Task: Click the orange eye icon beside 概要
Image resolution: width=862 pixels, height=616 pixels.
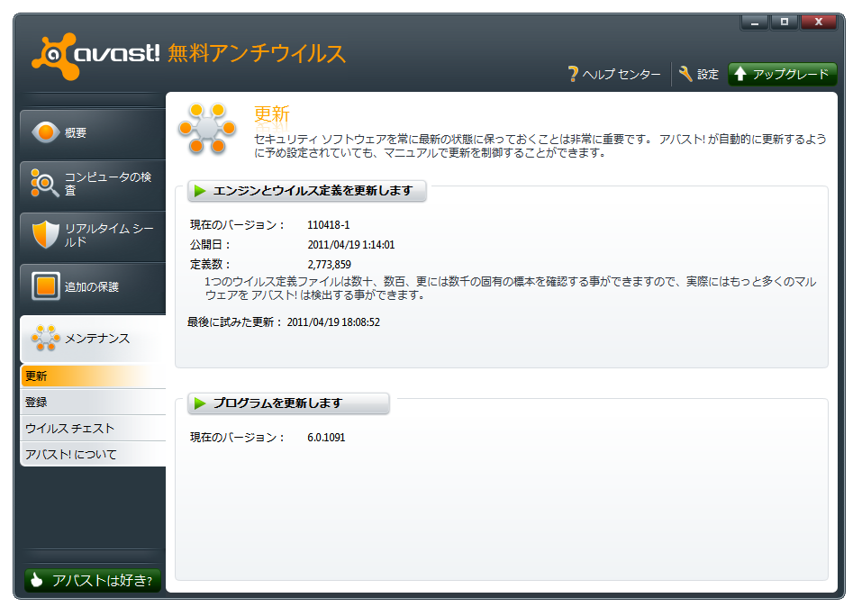Action: (x=46, y=132)
